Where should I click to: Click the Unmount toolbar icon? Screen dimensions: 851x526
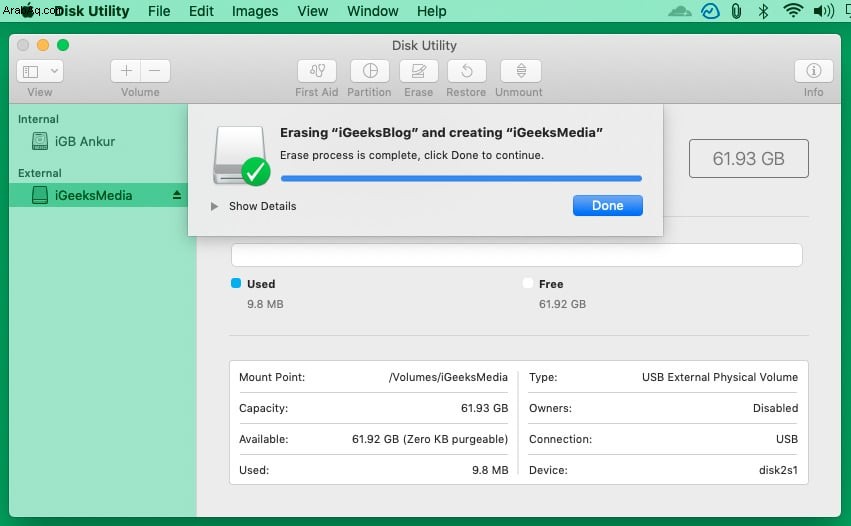[x=520, y=71]
